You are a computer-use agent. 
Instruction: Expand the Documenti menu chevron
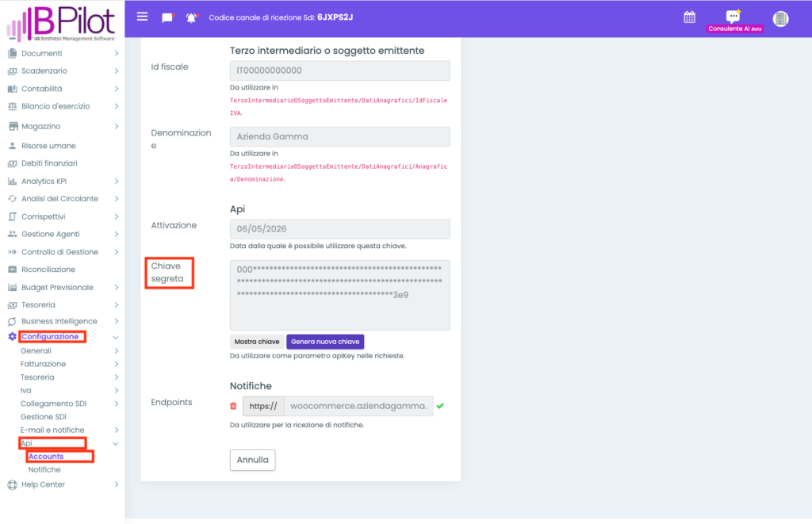point(116,53)
